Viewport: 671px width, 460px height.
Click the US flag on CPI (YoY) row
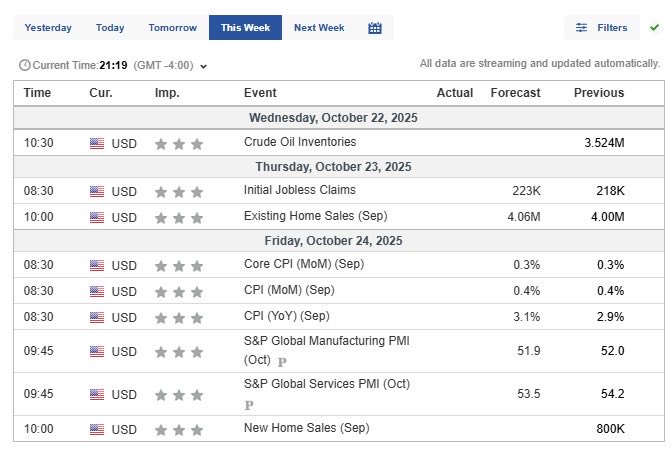tap(97, 317)
